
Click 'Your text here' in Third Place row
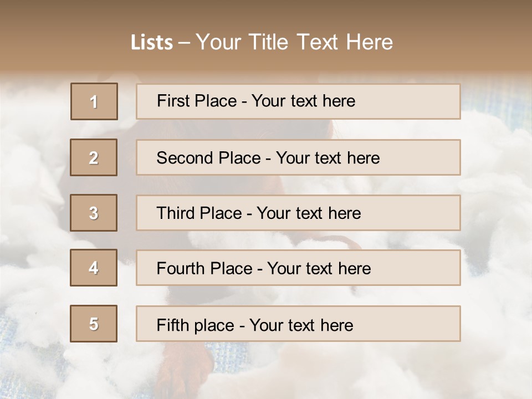tap(309, 213)
